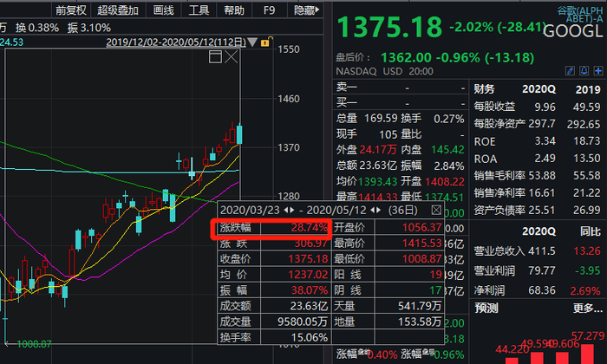Step the end date 2020/05/12 arrows
607x364 pixels.
coord(375,210)
